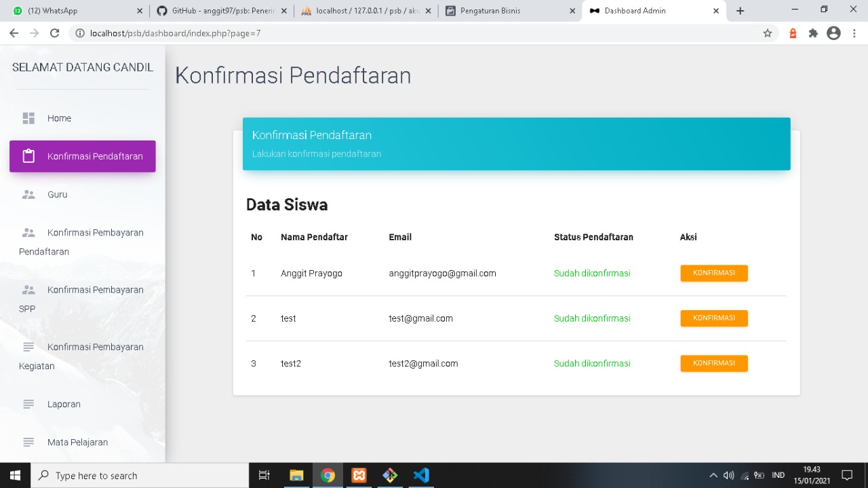Screen dimensions: 868x488
Task: Click the browser back arrow
Action: (14, 32)
